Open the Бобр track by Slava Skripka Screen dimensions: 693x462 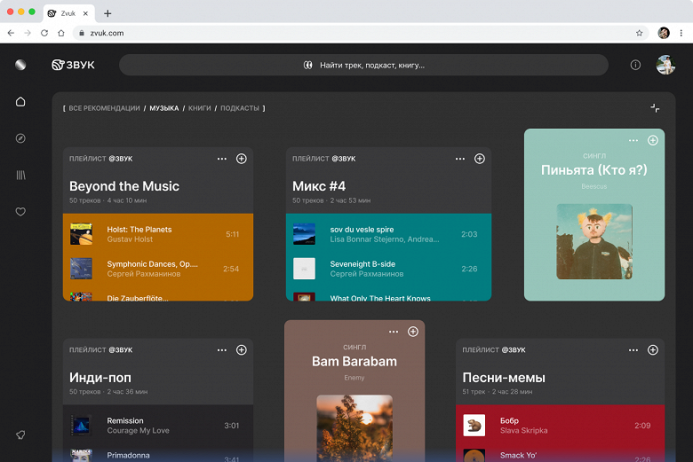pos(560,425)
